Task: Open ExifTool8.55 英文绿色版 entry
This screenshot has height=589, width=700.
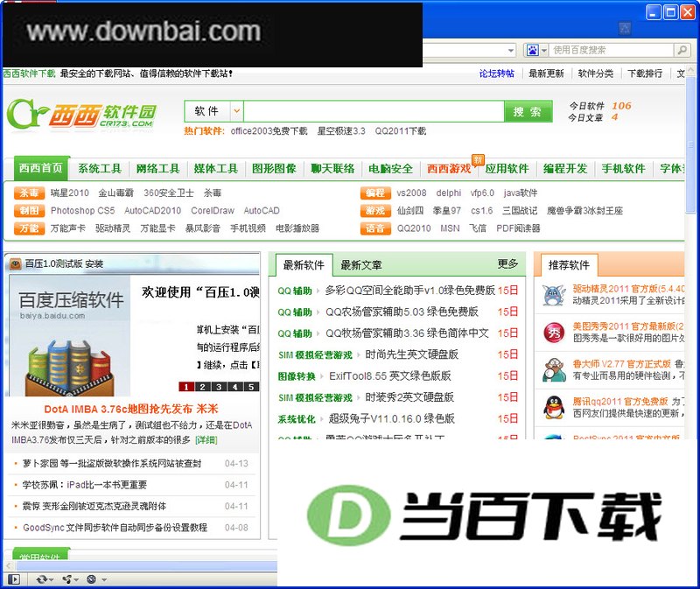Action: (x=389, y=376)
